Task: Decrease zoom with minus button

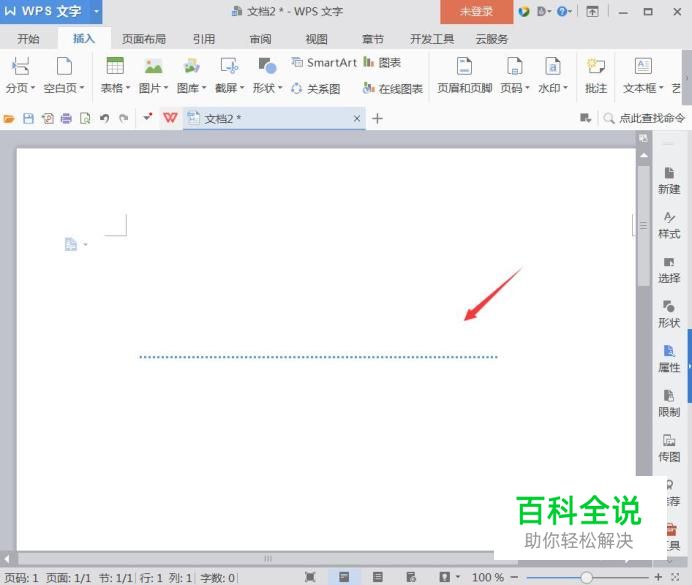Action: tap(514, 577)
